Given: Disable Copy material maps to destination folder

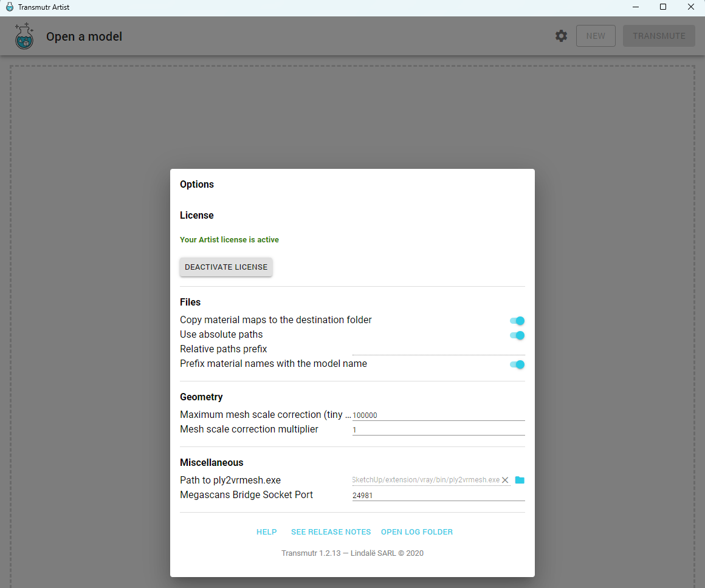Looking at the screenshot, I should [x=517, y=321].
